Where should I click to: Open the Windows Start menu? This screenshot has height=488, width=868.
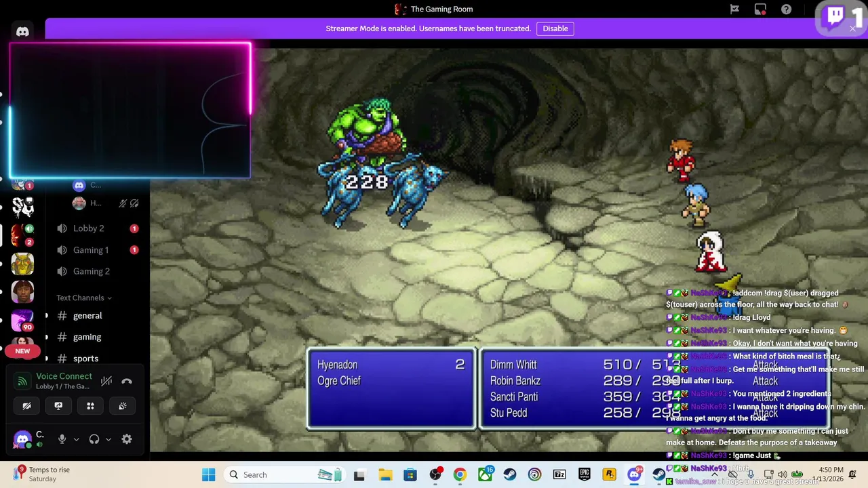[208, 474]
